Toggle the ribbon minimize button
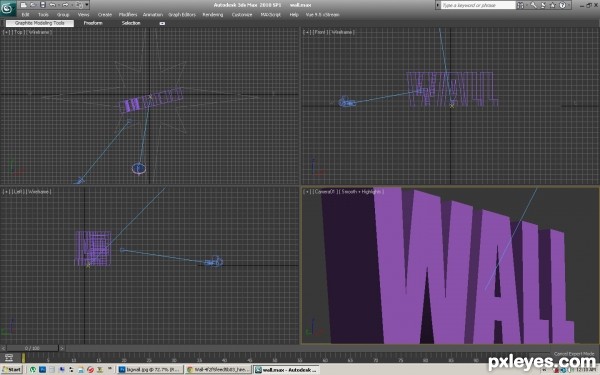Screen dimensions: 600x375 tap(162, 23)
